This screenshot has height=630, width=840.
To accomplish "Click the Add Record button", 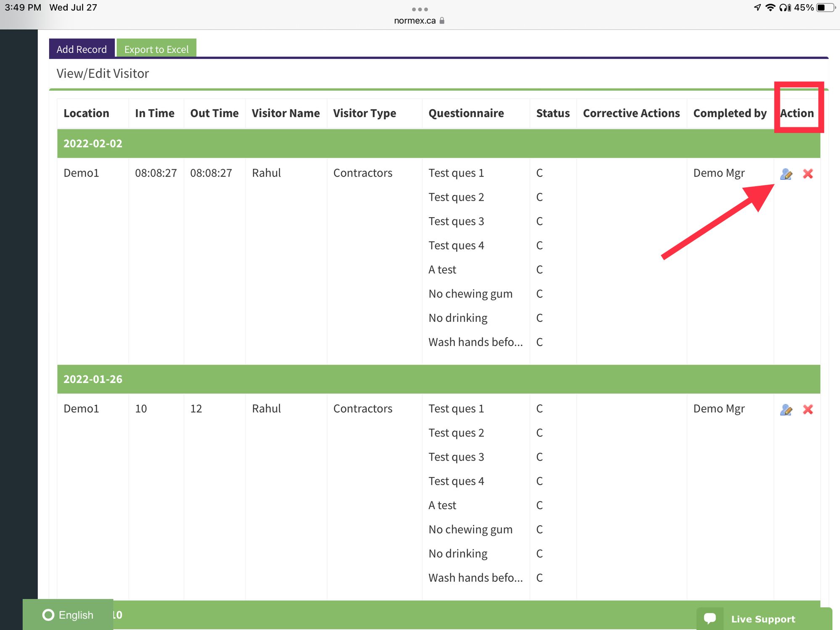I will [x=81, y=48].
